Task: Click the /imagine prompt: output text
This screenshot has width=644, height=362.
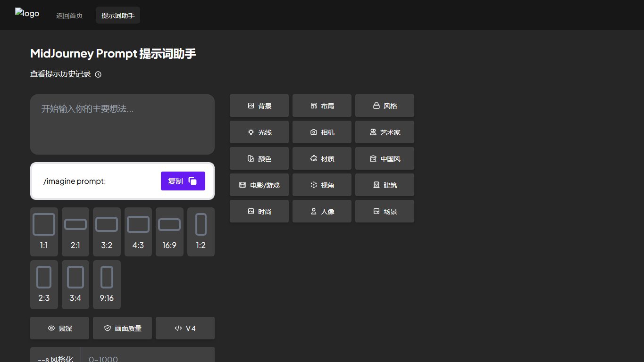Action: [75, 181]
